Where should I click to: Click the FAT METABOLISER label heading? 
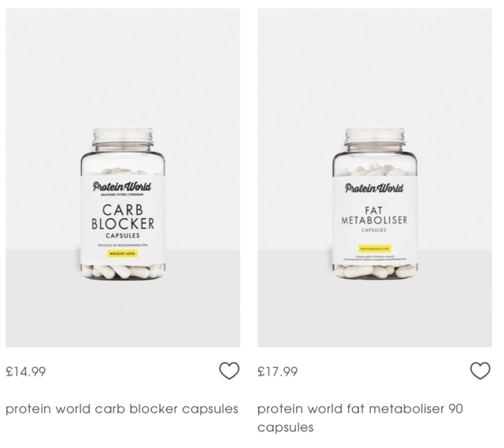tap(374, 216)
